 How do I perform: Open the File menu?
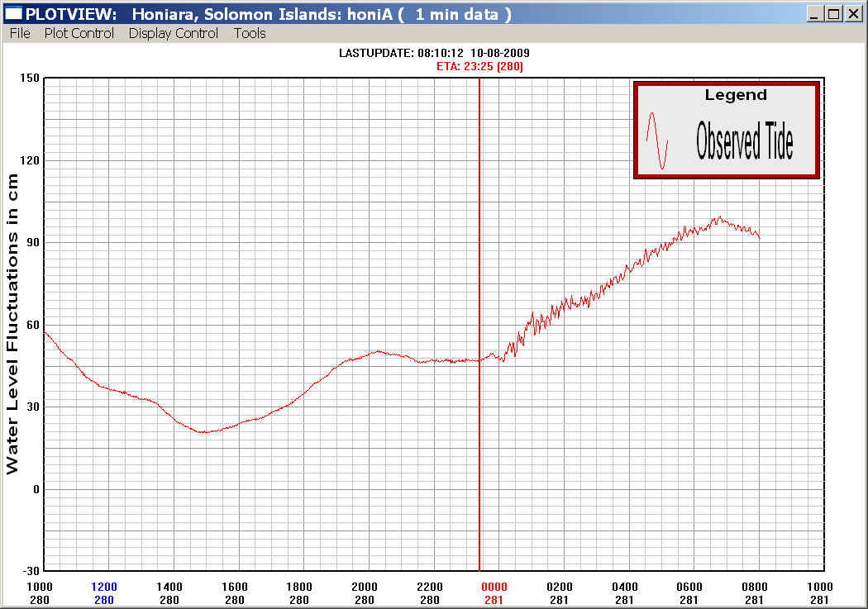(20, 33)
